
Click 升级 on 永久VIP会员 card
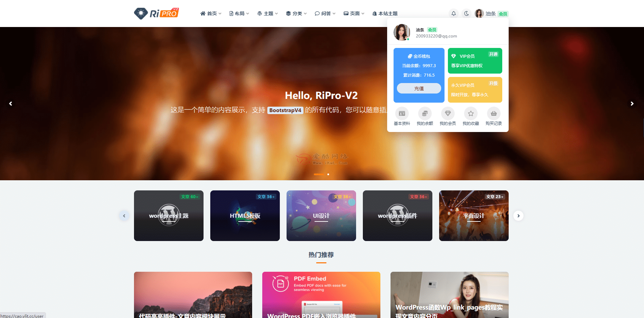point(493,83)
